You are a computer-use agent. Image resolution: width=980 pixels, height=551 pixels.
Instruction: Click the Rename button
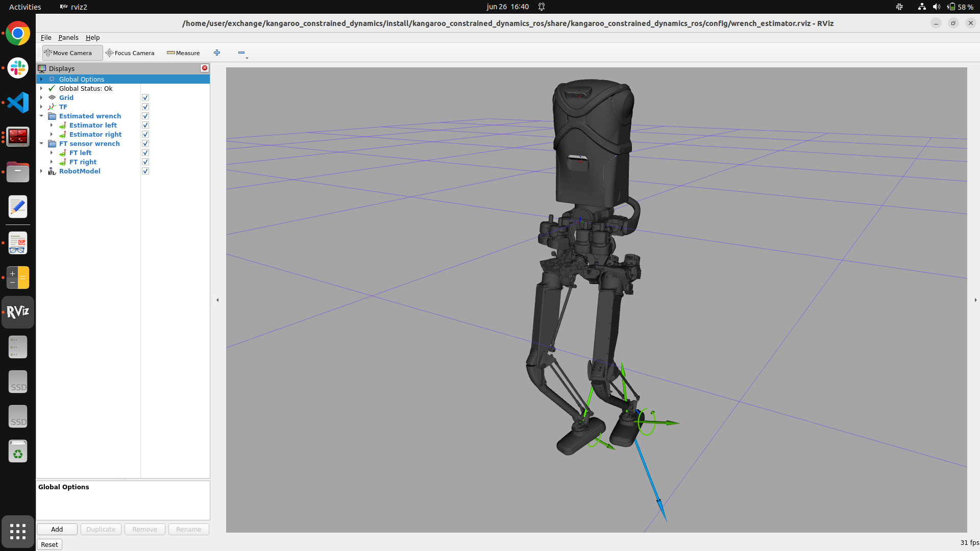189,529
